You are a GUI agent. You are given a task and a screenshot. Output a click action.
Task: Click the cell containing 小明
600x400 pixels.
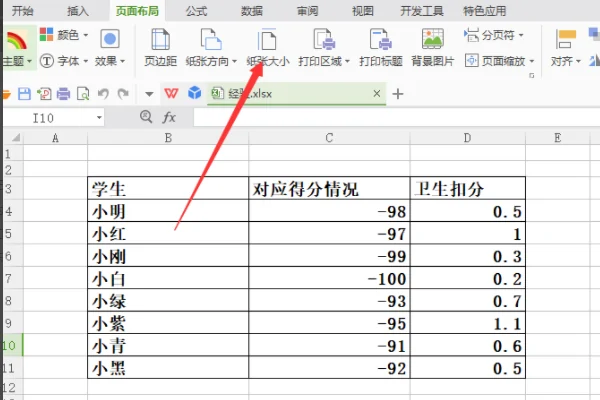coord(168,211)
